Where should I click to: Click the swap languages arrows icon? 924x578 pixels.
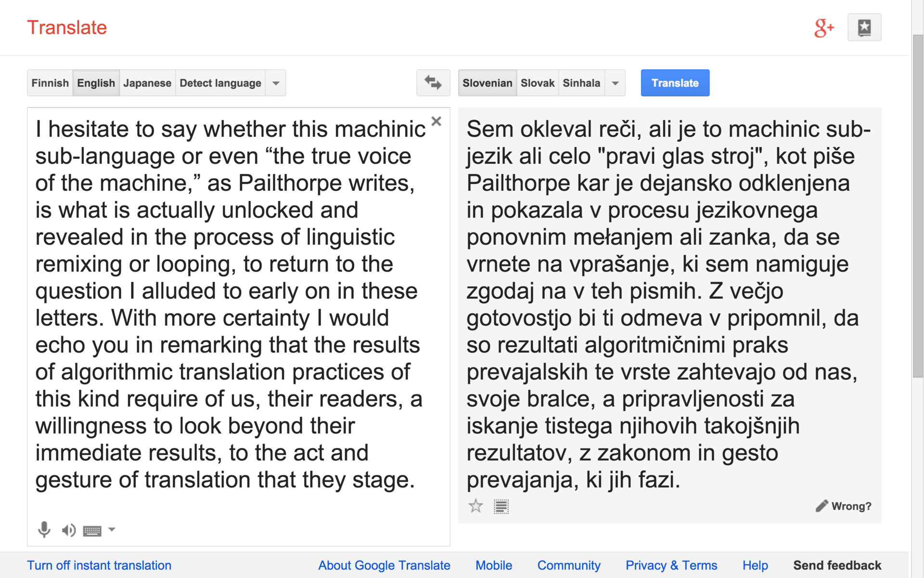coord(433,83)
